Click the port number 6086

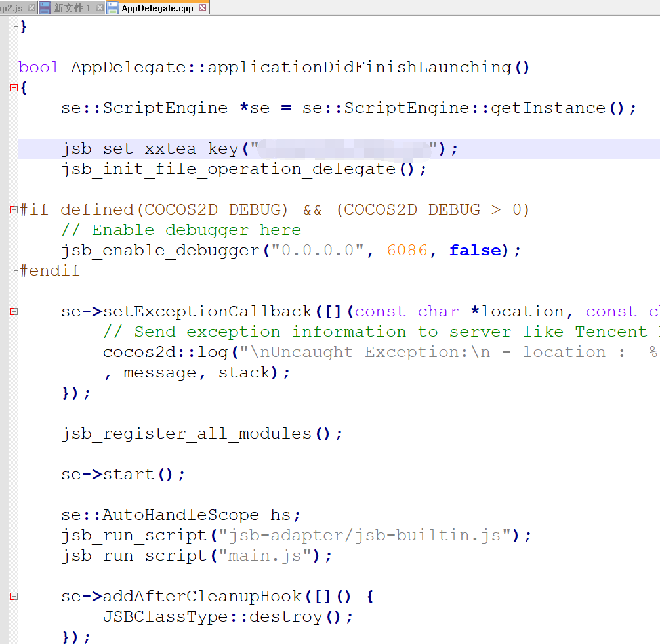point(407,251)
